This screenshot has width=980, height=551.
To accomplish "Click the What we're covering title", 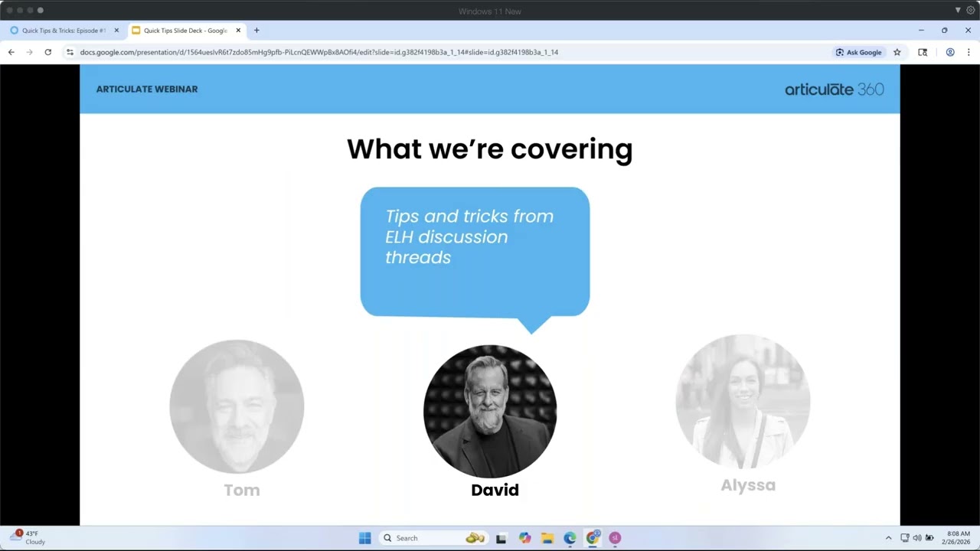I will tap(490, 148).
